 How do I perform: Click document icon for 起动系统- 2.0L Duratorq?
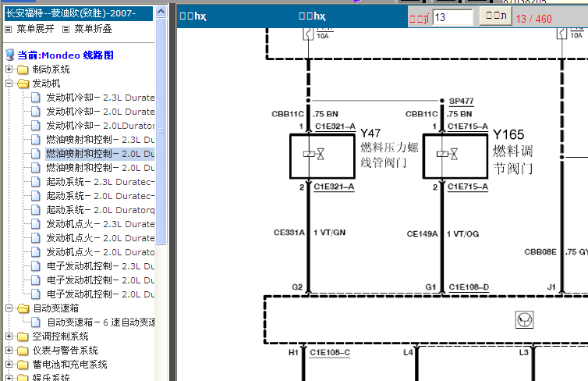coord(36,210)
